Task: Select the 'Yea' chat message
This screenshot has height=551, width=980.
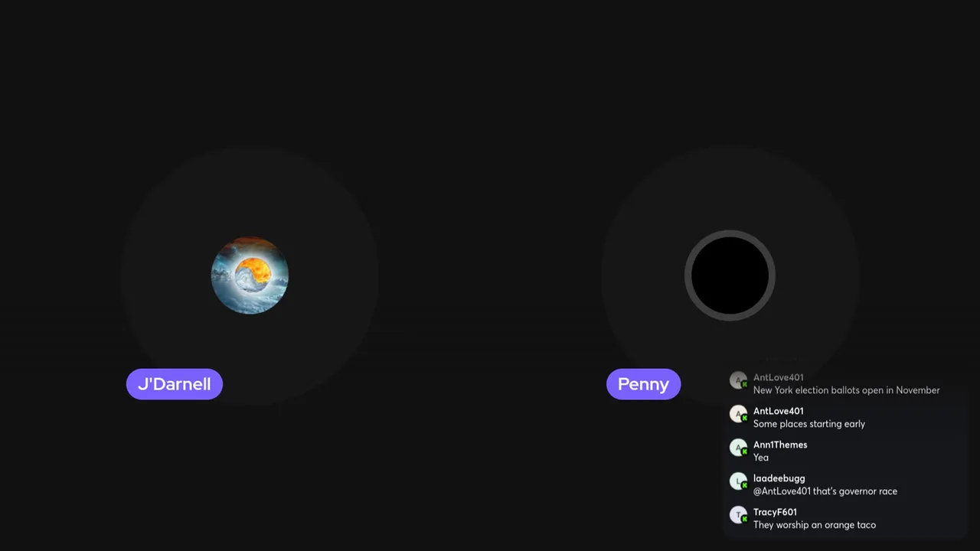Action: [761, 458]
